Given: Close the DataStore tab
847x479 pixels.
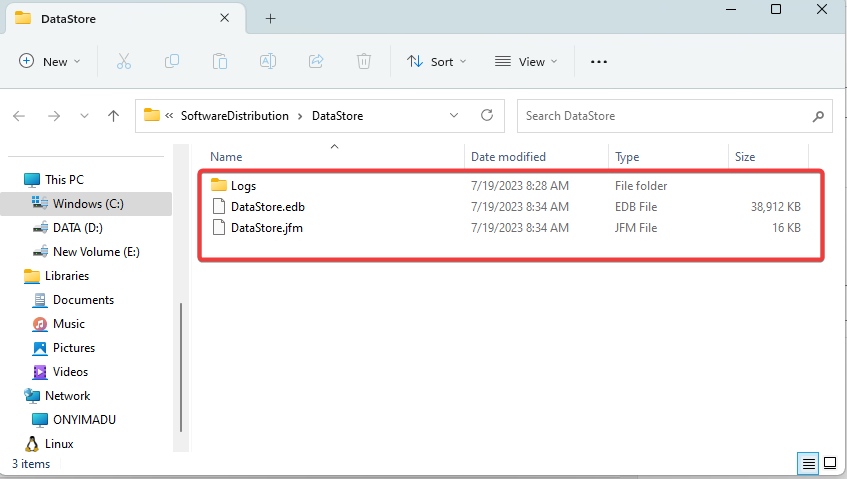Looking at the screenshot, I should pos(225,18).
